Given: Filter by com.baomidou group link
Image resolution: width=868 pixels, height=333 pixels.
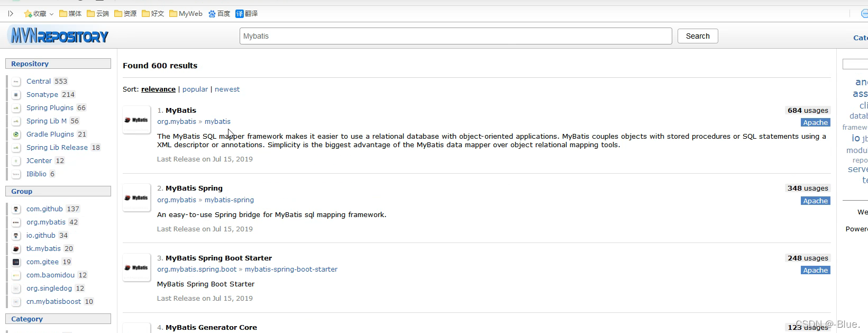Looking at the screenshot, I should [x=50, y=275].
